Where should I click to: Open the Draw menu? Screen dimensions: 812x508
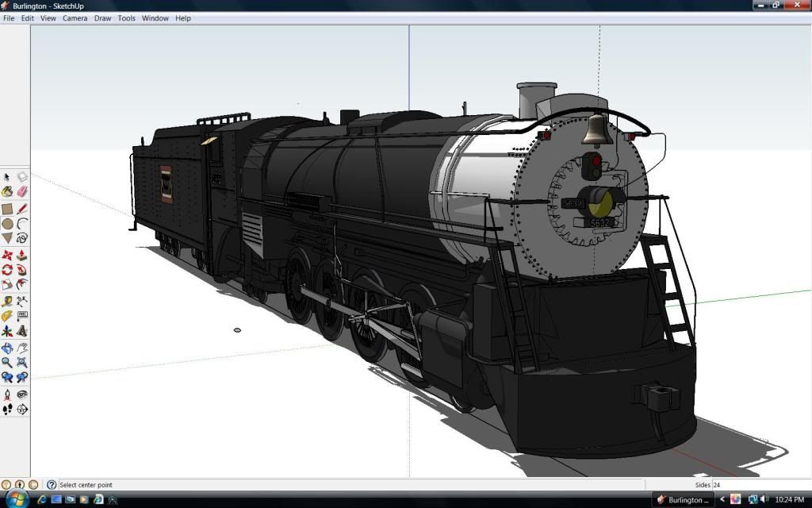pyautogui.click(x=102, y=18)
